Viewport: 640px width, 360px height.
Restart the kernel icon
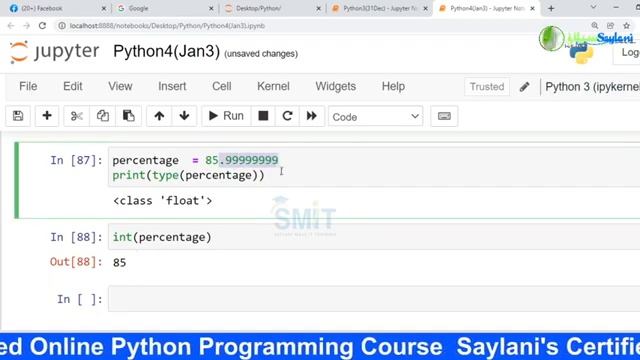(287, 116)
